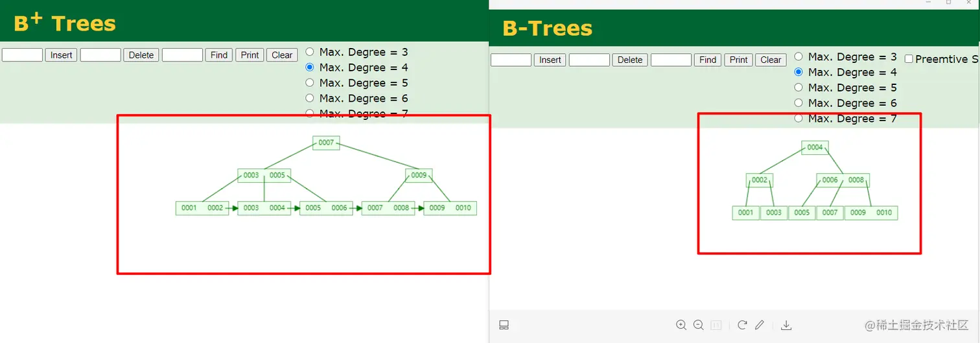Click Clear button in B+ Trees
The width and height of the screenshot is (980, 343).
282,55
